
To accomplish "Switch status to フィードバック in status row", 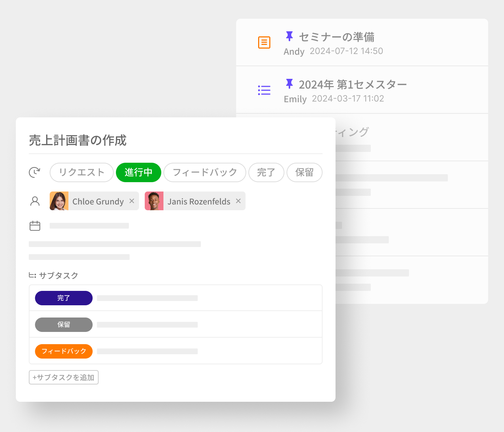I will [204, 172].
